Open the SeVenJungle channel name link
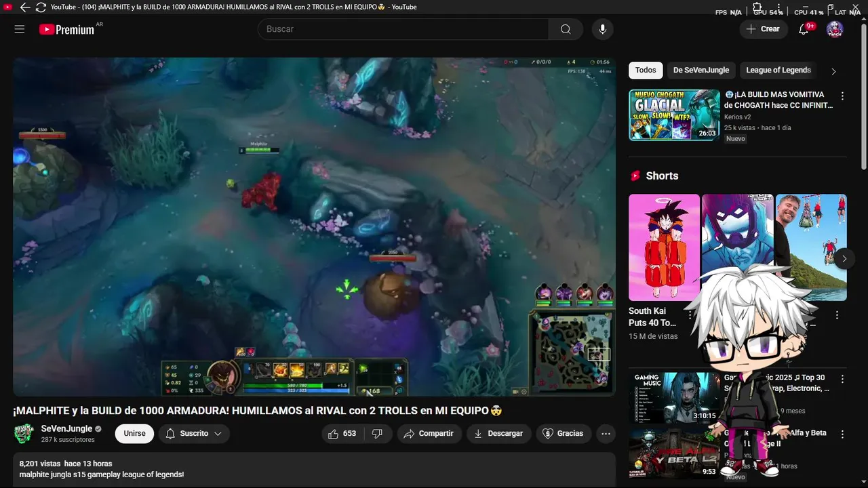The height and width of the screenshot is (488, 868). click(66, 429)
